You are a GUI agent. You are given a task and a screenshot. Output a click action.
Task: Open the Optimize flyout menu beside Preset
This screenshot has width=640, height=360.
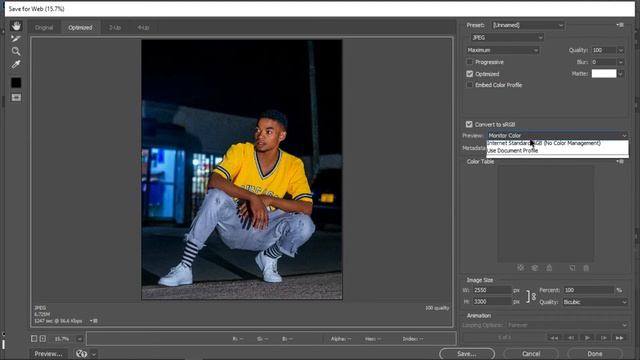pos(620,25)
